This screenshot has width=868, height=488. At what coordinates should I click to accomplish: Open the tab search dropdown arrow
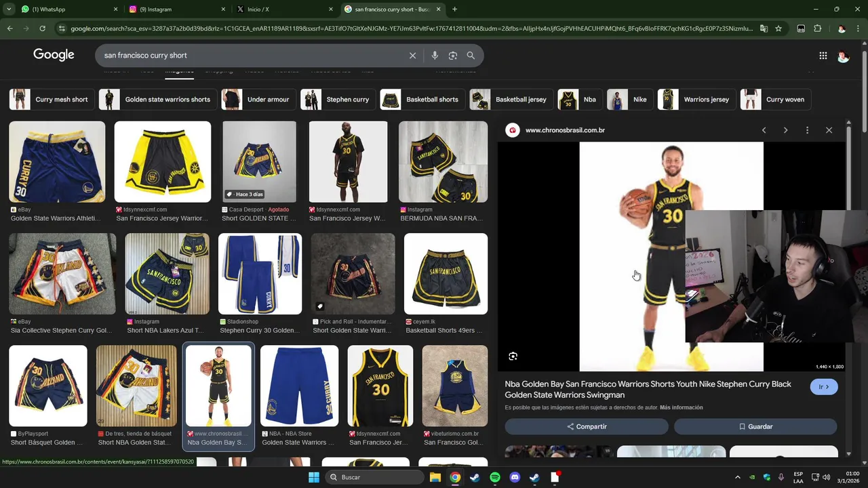9,9
